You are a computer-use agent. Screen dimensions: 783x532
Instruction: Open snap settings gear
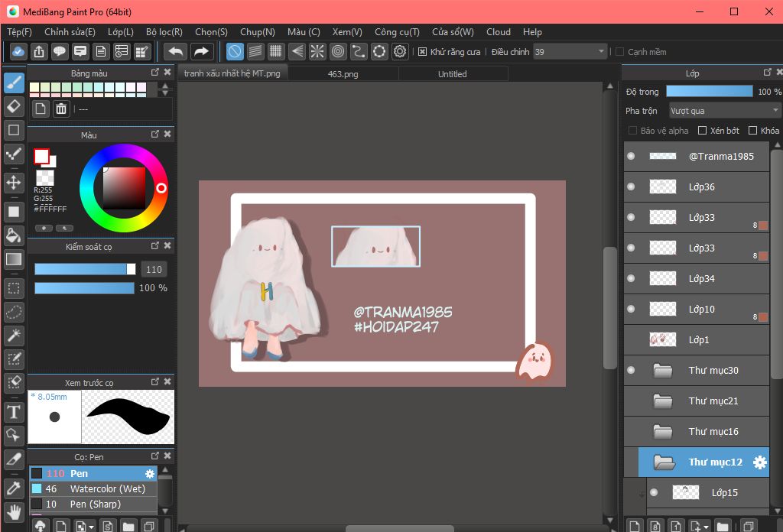click(x=400, y=51)
